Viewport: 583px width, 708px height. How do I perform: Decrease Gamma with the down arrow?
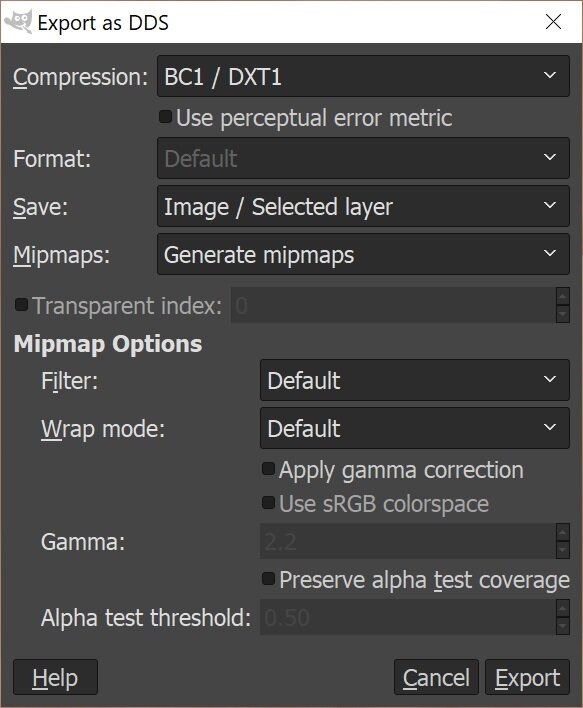[563, 550]
